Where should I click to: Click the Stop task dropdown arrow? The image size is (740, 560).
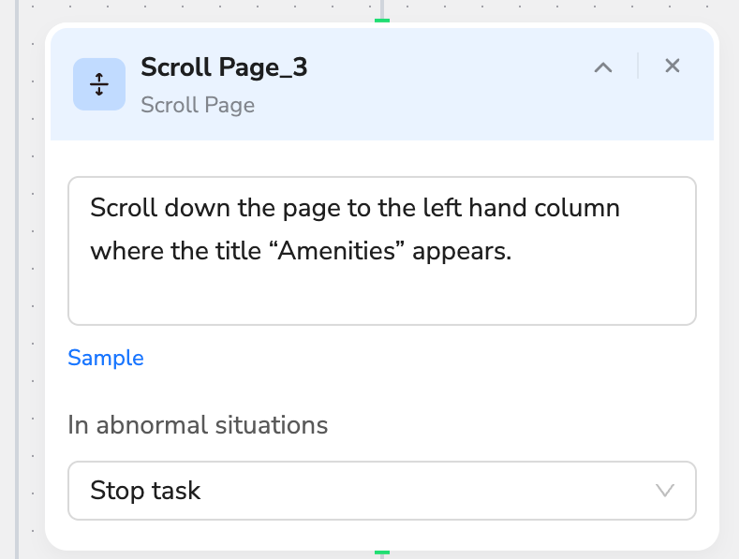665,491
